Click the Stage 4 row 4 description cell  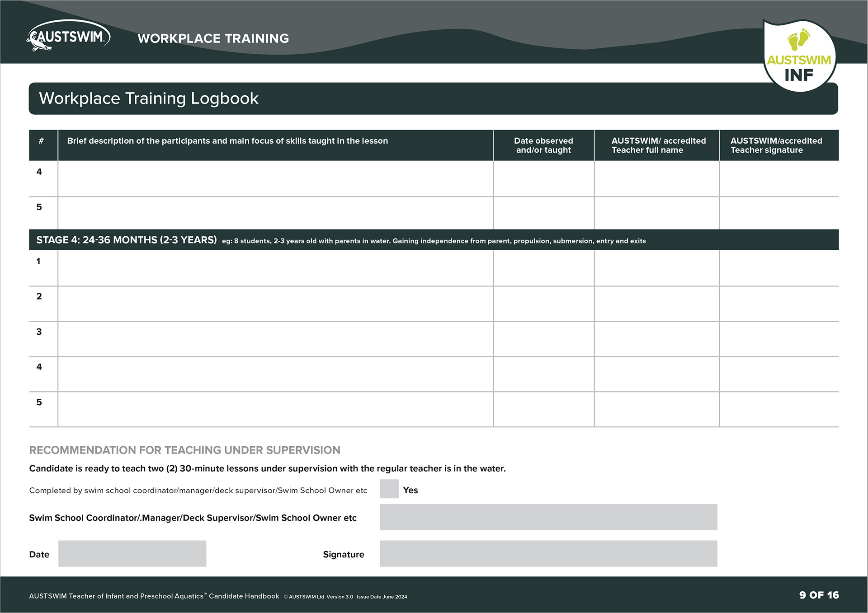(275, 374)
